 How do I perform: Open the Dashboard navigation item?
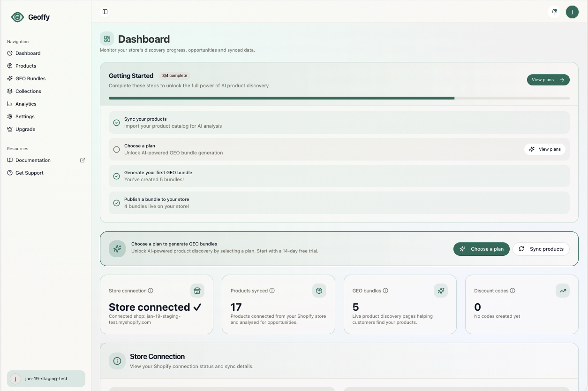coord(27,53)
